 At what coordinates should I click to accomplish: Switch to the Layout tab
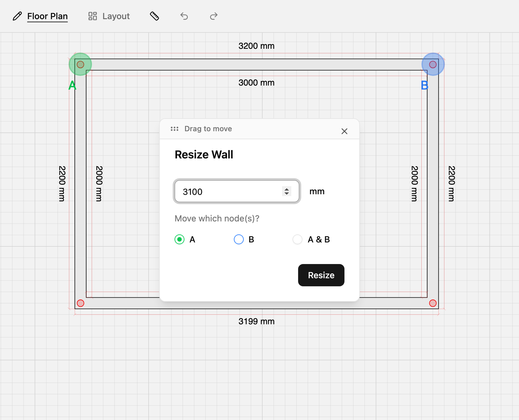pos(116,16)
